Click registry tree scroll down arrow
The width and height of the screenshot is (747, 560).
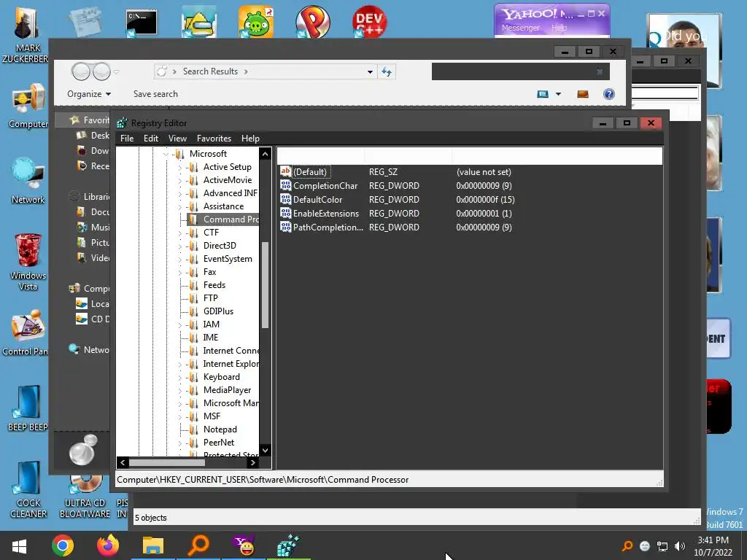click(x=266, y=450)
